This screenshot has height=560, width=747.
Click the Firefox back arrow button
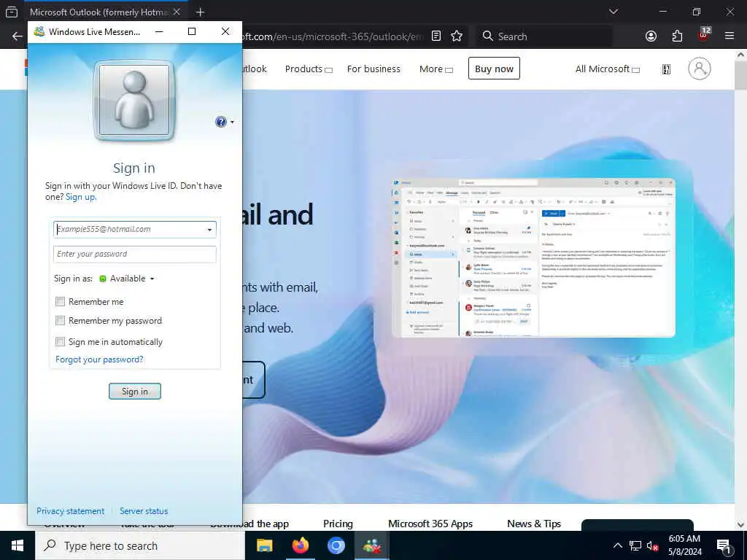point(18,36)
